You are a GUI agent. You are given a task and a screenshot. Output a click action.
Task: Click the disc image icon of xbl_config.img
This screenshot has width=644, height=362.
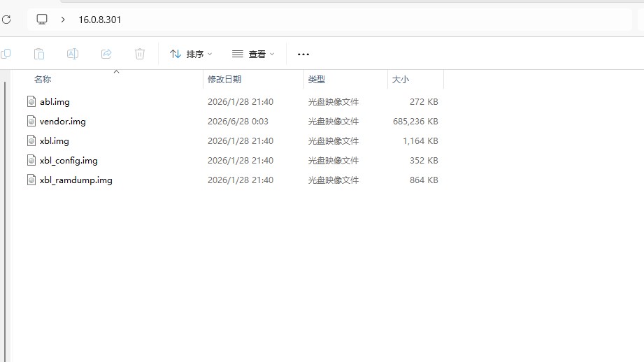click(x=31, y=160)
